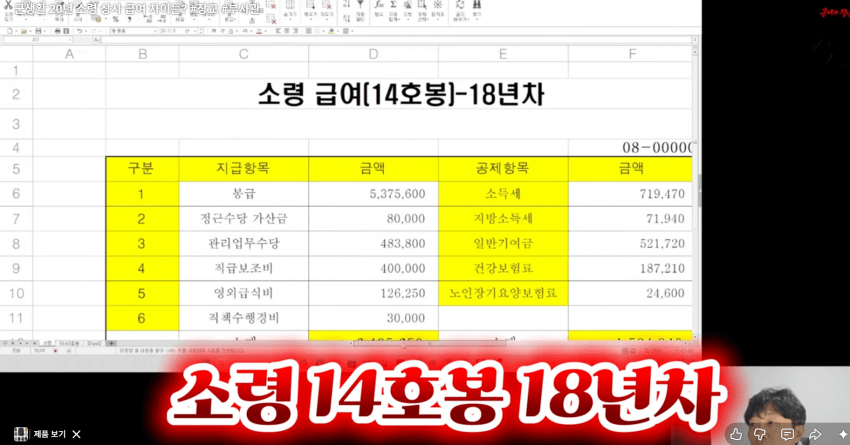Screen dimensions: 850x445
Task: Select the 영외급식비 cell
Action: (243, 293)
